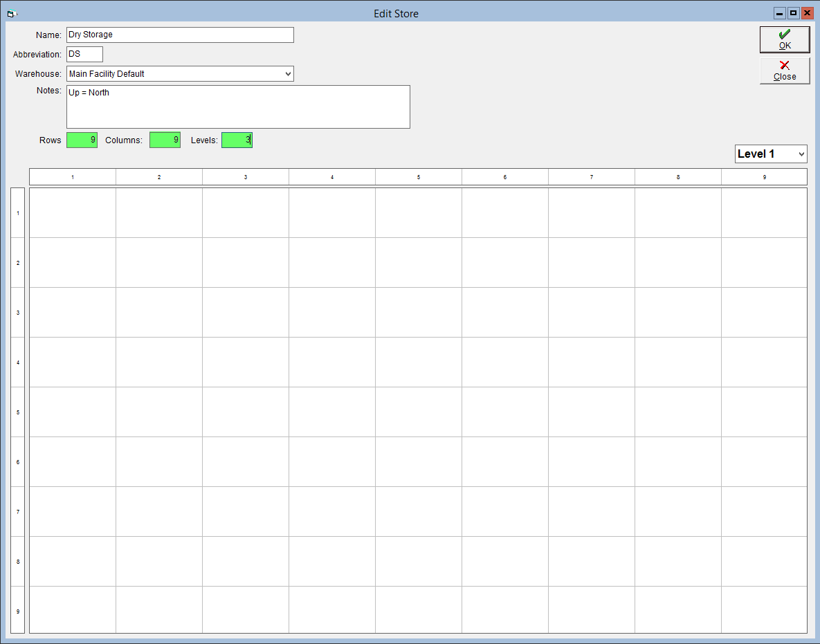Click the Rows input field
820x644 pixels.
click(x=82, y=140)
